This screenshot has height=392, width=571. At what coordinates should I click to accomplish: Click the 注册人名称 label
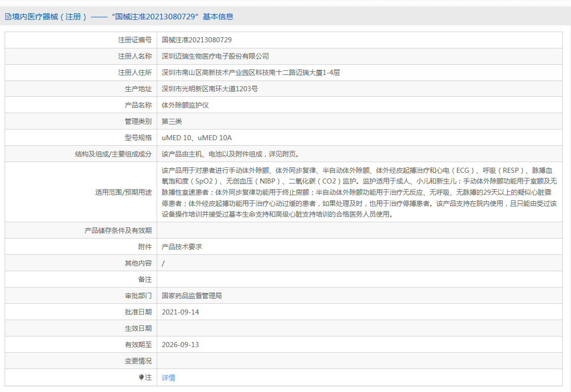point(135,57)
